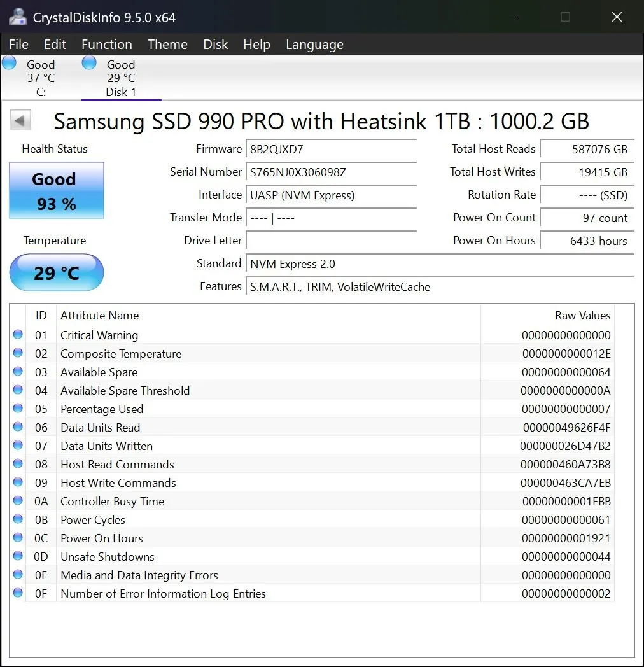Click status orb of Available Spare Threshold row
This screenshot has width=644, height=667.
pyautogui.click(x=18, y=390)
